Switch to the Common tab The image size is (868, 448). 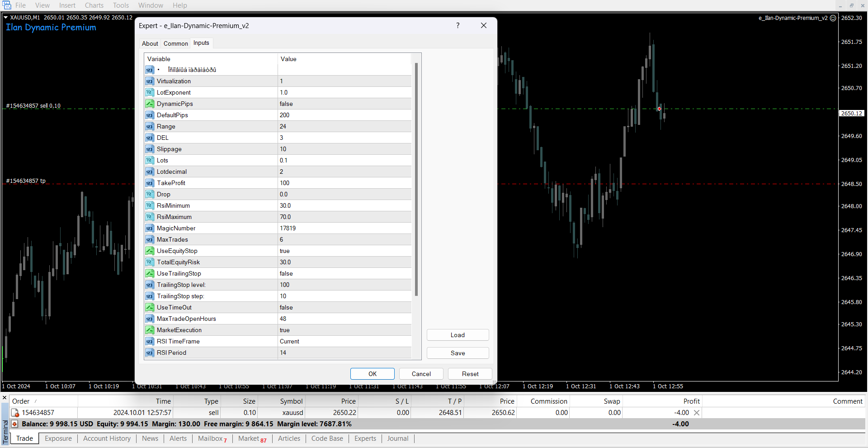pyautogui.click(x=175, y=43)
